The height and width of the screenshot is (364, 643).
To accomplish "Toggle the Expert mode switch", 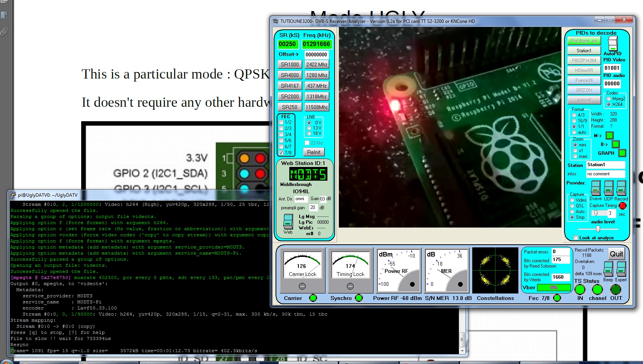I will [x=621, y=269].
